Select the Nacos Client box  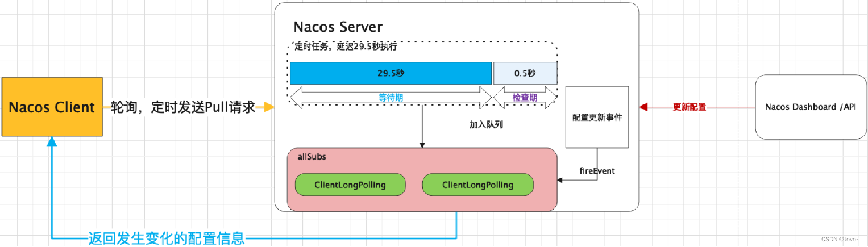(x=52, y=107)
